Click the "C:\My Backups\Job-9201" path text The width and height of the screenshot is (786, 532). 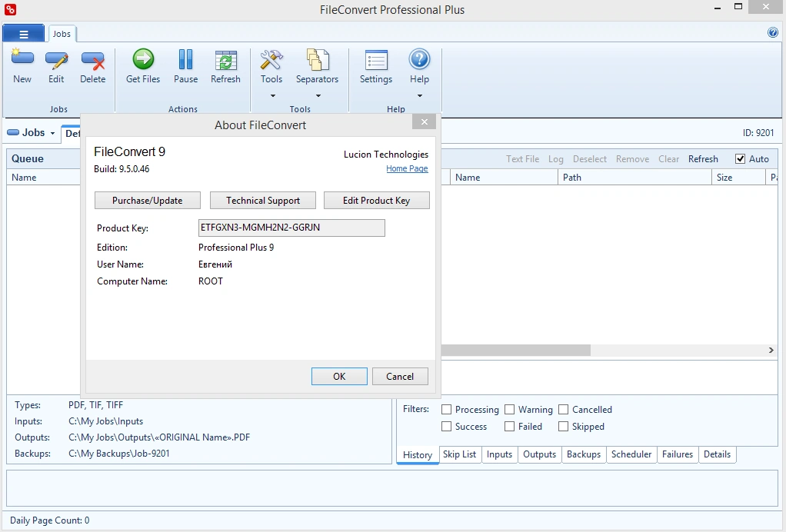118,454
